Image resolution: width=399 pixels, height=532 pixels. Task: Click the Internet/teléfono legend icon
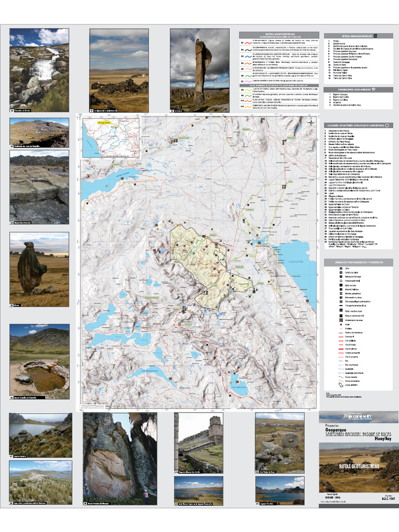coord(341,289)
